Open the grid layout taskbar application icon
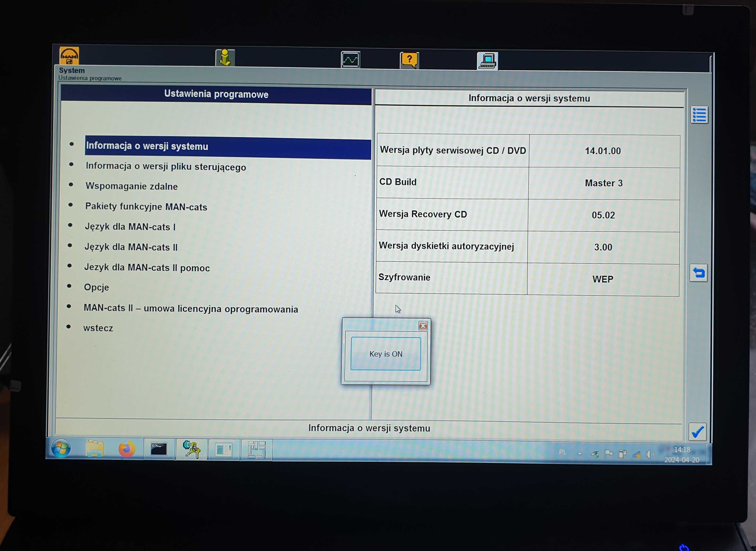The width and height of the screenshot is (756, 551). point(256,450)
